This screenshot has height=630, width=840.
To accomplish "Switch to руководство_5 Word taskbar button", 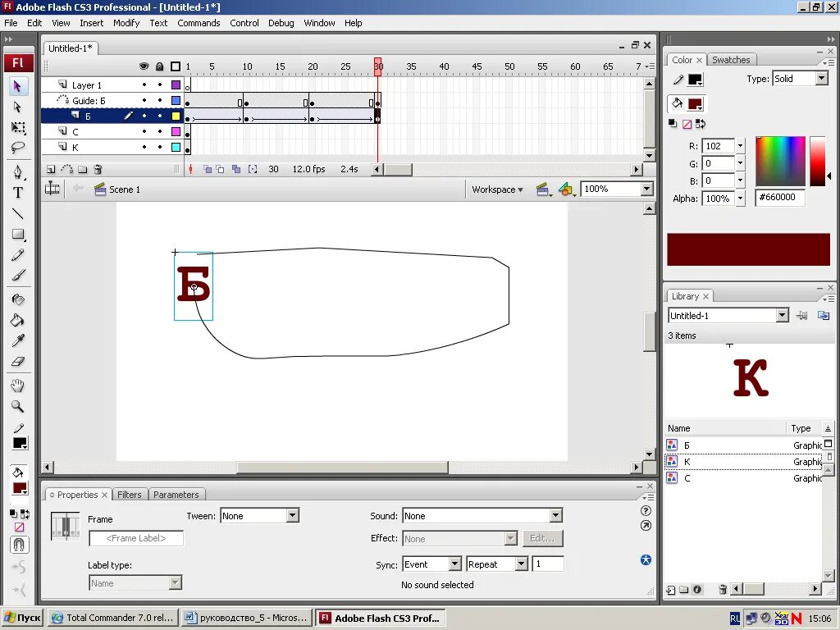I will coord(247,618).
